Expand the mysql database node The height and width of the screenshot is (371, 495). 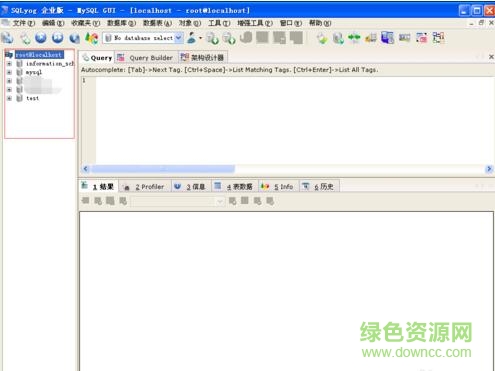coord(9,72)
